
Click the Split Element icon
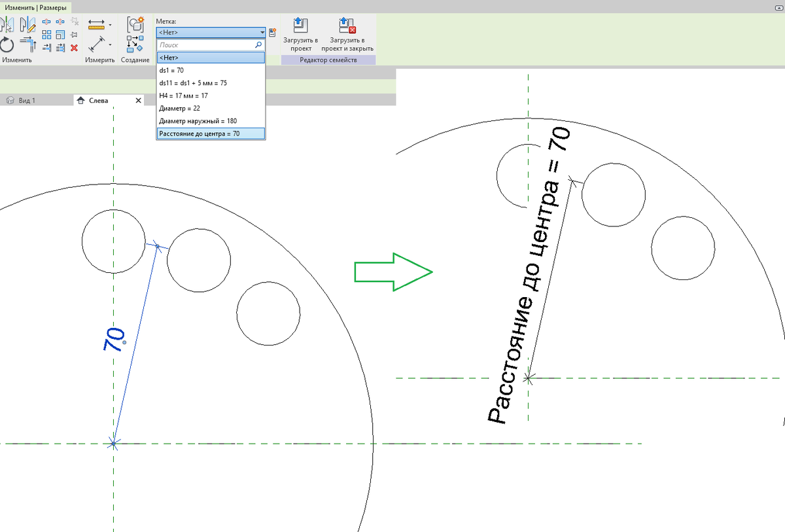click(46, 22)
